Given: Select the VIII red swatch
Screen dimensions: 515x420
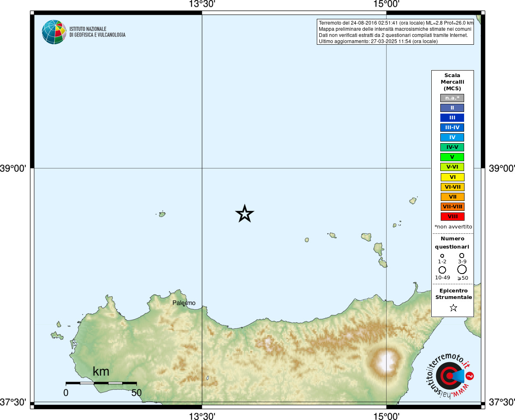Looking at the screenshot, I should tap(453, 217).
